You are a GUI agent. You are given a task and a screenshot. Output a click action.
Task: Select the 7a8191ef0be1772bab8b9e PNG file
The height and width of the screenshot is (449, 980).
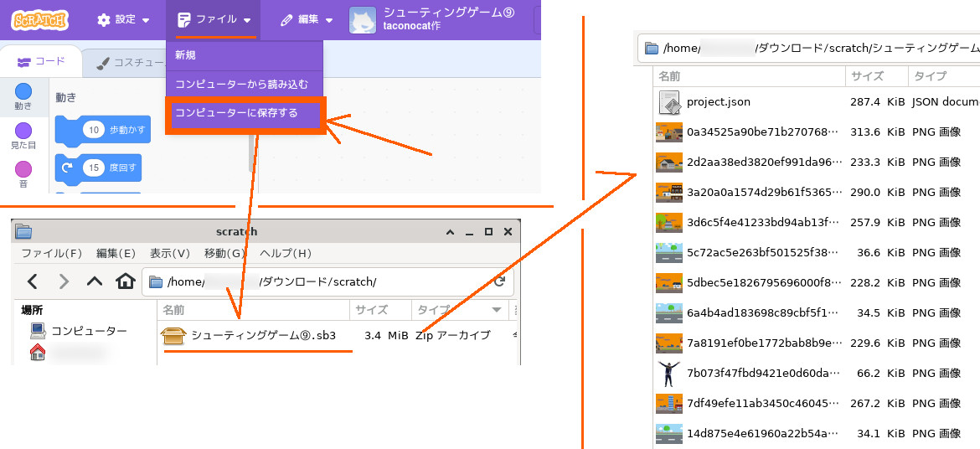(x=817, y=343)
